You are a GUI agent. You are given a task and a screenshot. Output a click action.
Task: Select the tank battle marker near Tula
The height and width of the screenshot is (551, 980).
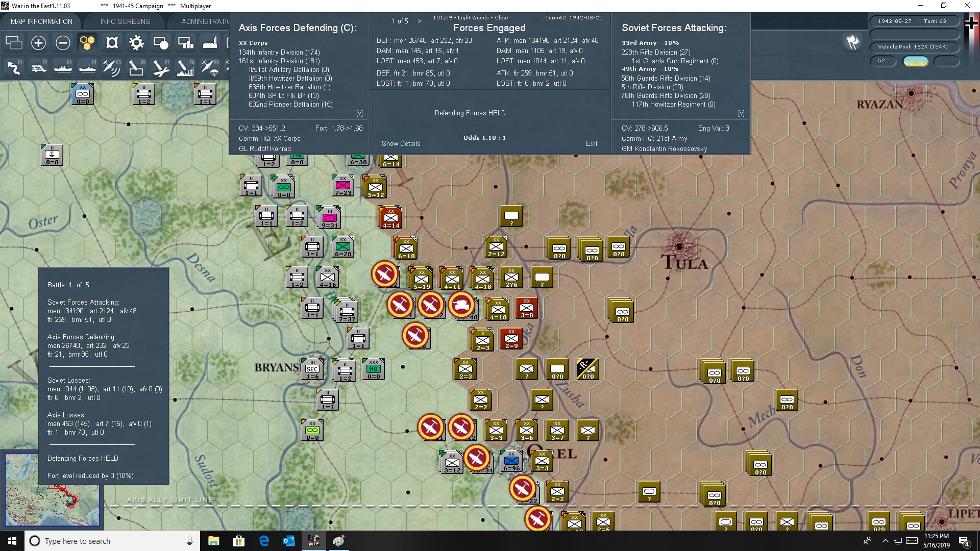pos(461,305)
